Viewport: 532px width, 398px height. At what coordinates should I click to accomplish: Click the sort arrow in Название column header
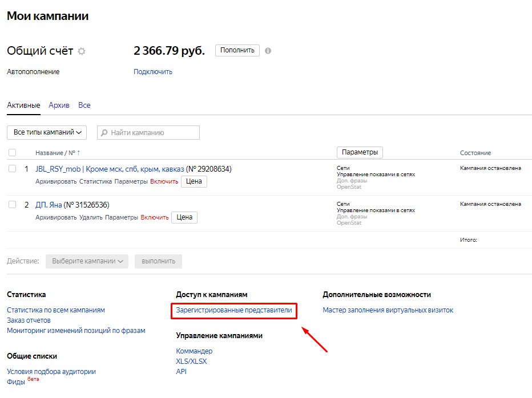(79, 153)
